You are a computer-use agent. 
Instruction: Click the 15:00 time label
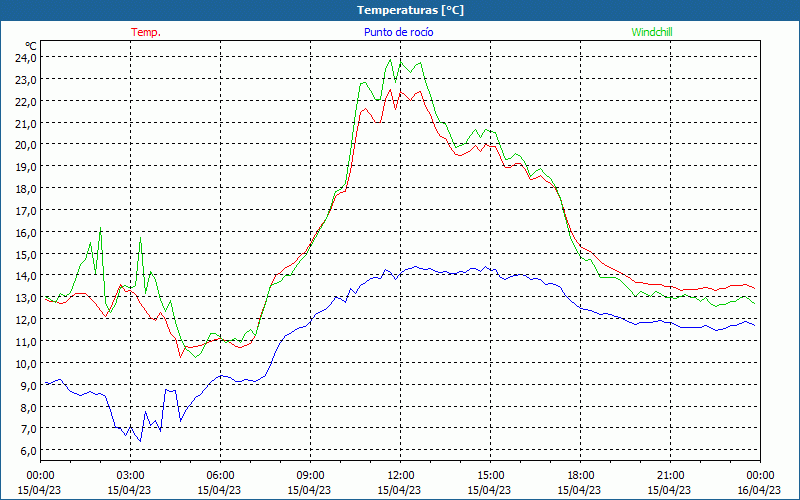pos(490,476)
